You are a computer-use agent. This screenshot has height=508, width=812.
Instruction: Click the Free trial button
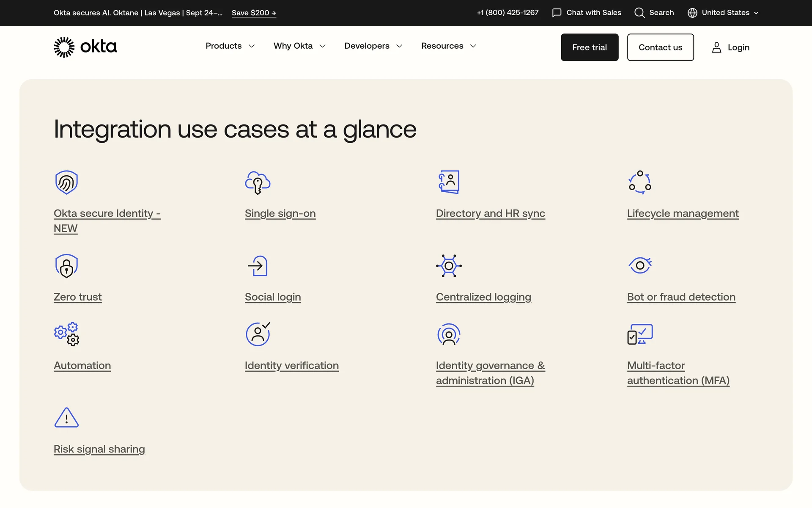click(589, 47)
